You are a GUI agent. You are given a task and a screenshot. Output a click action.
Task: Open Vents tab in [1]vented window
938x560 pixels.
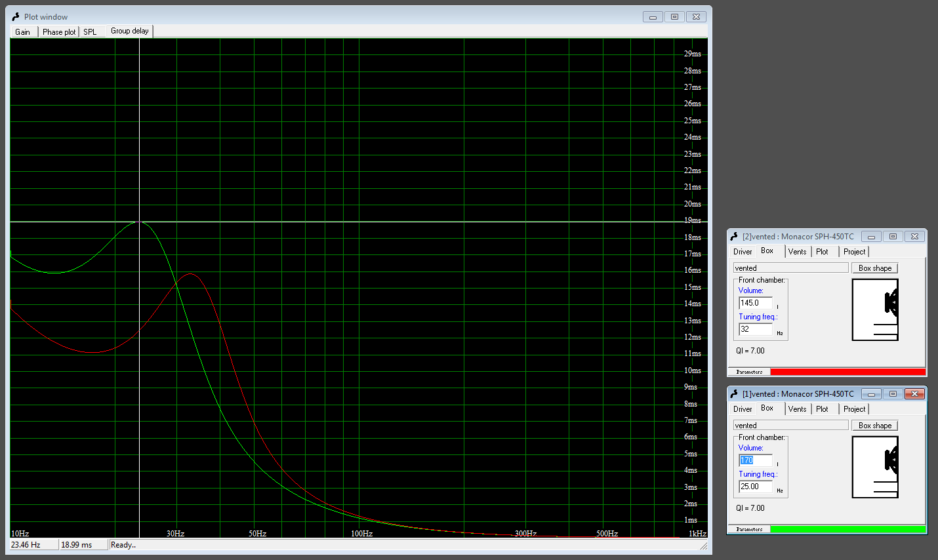798,409
